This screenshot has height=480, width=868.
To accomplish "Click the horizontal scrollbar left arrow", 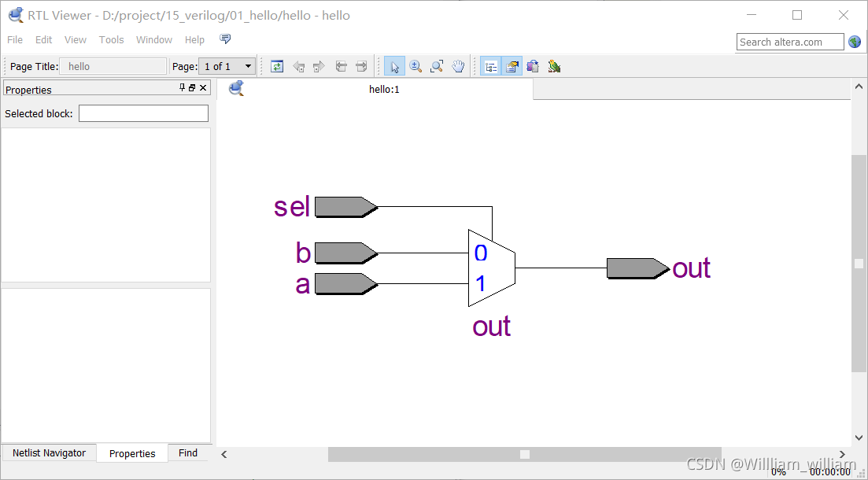I will (224, 455).
